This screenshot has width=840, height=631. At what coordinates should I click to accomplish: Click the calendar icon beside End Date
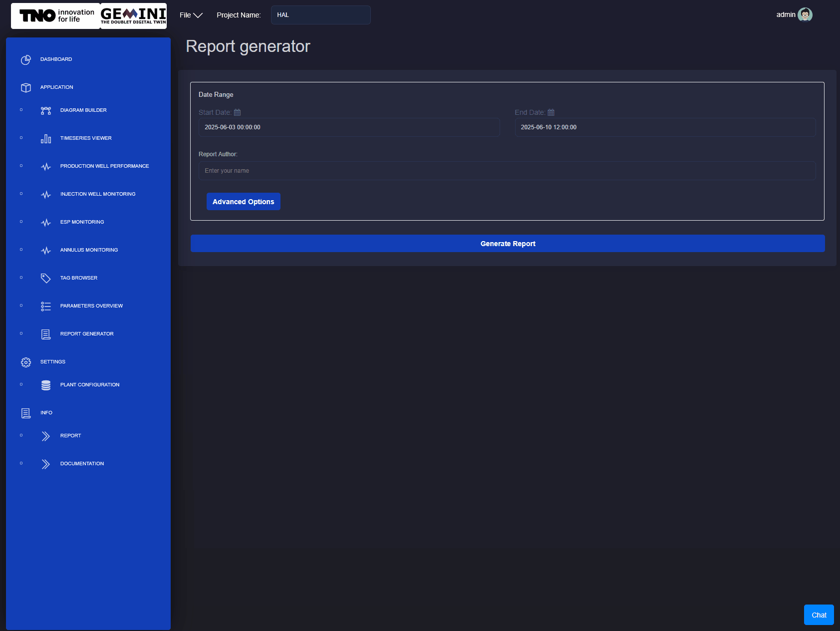pyautogui.click(x=551, y=112)
